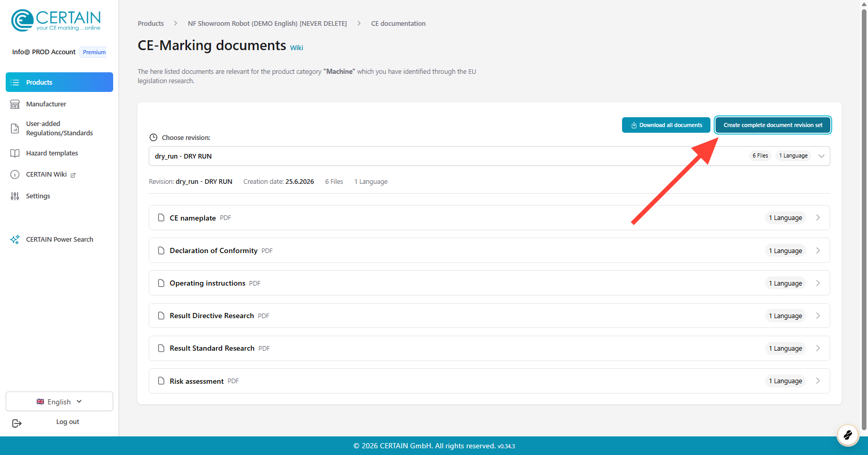Click the CE nameplate file icon

pos(161,218)
